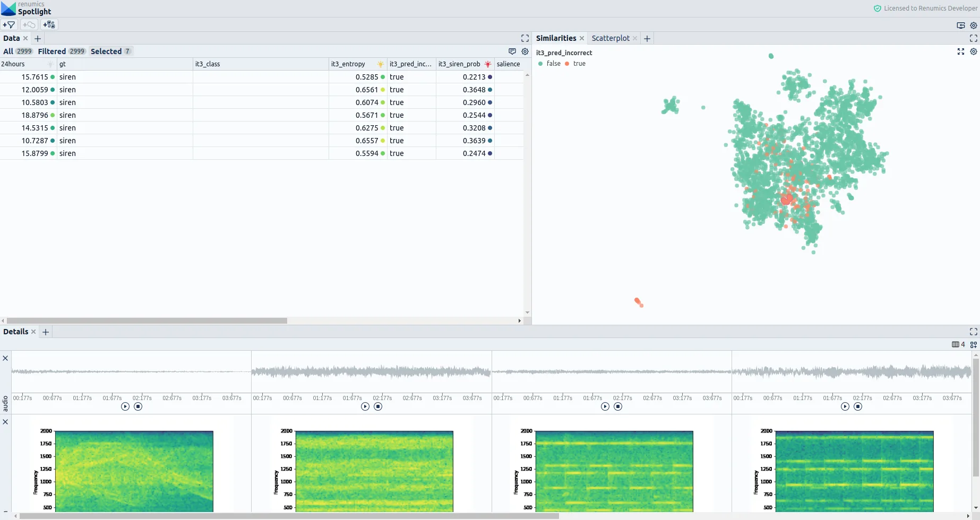
Task: Close the Scatterplot tab
Action: click(635, 38)
